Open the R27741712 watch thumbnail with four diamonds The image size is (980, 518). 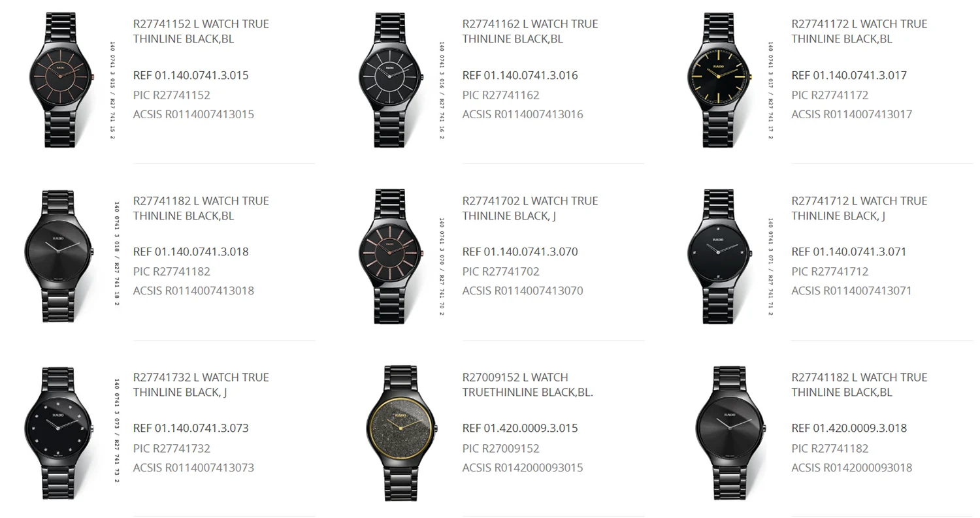(720, 256)
